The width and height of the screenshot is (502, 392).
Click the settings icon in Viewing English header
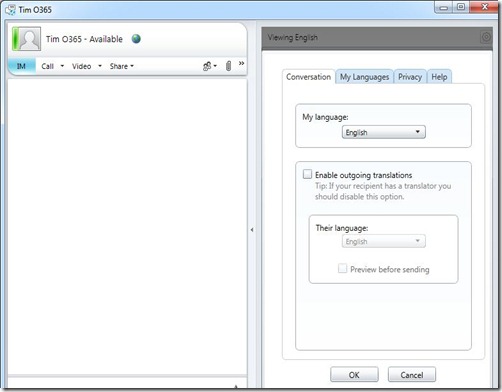[486, 37]
